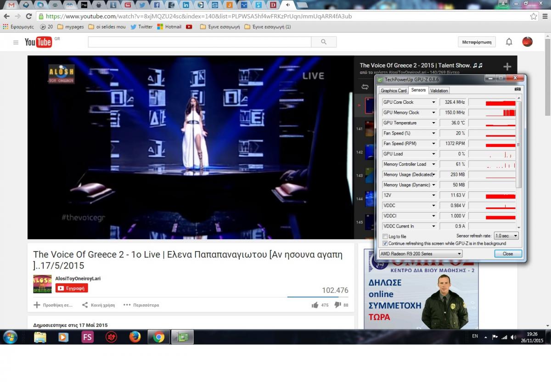Expand the GPU Core Clock dropdown arrow
Screen dimensions: 551x392
(433, 102)
